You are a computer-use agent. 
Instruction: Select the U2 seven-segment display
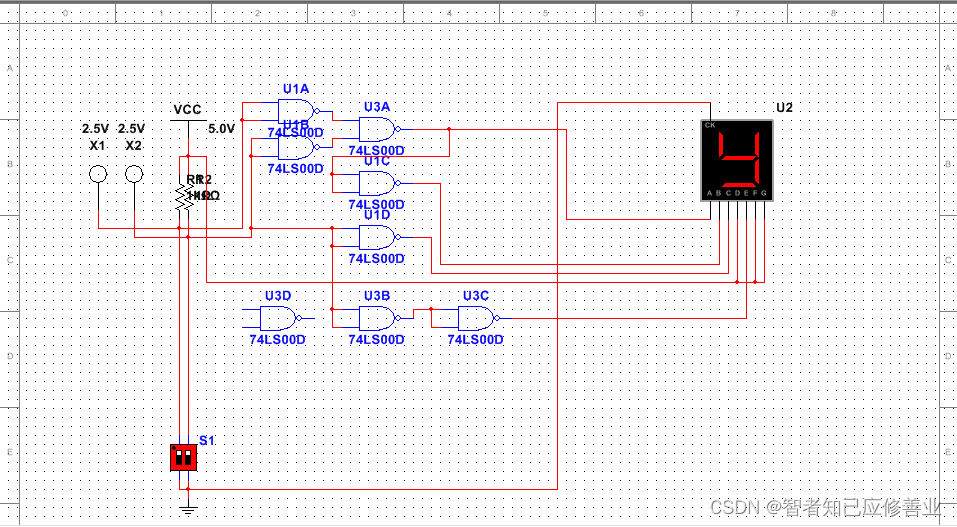click(x=737, y=160)
